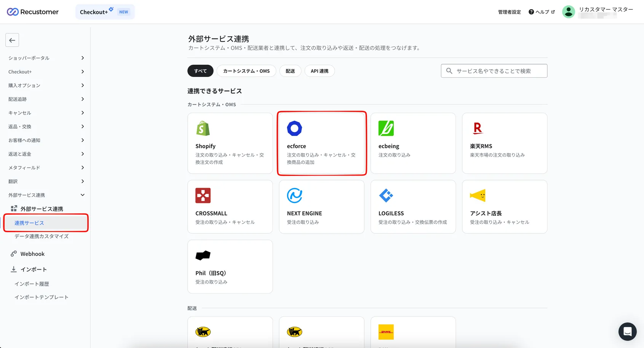This screenshot has width=644, height=348.
Task: Open the Shopify integration icon
Action: click(203, 128)
